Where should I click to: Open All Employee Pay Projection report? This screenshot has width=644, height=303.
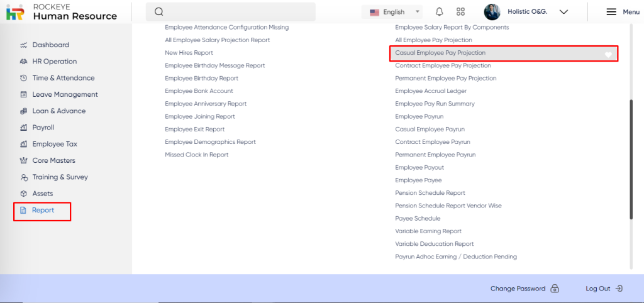pyautogui.click(x=433, y=40)
